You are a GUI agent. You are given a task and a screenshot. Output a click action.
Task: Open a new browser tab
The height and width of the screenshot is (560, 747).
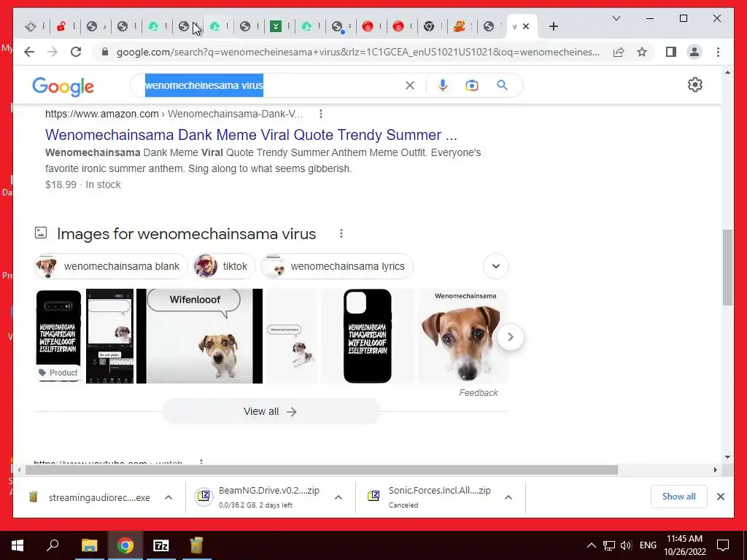553,26
